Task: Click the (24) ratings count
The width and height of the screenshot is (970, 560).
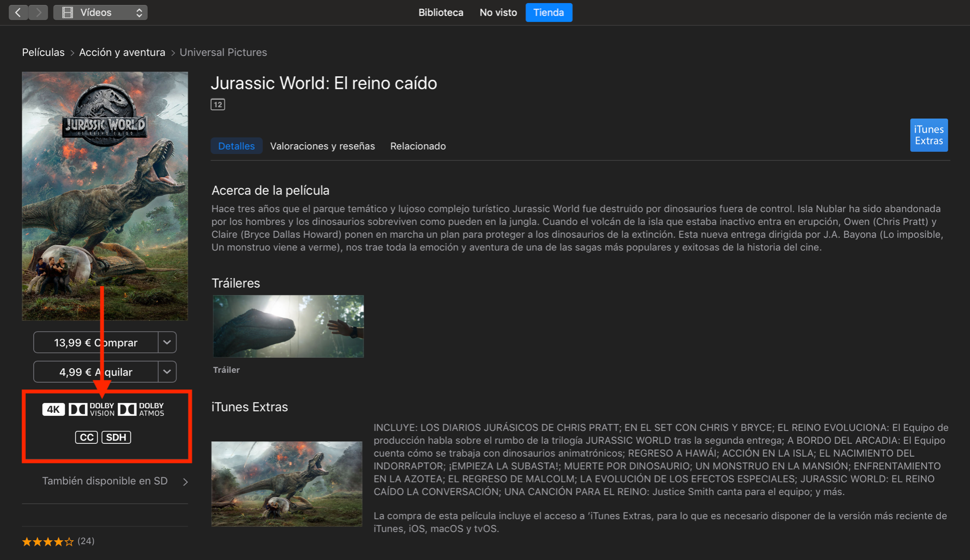Action: 86,541
